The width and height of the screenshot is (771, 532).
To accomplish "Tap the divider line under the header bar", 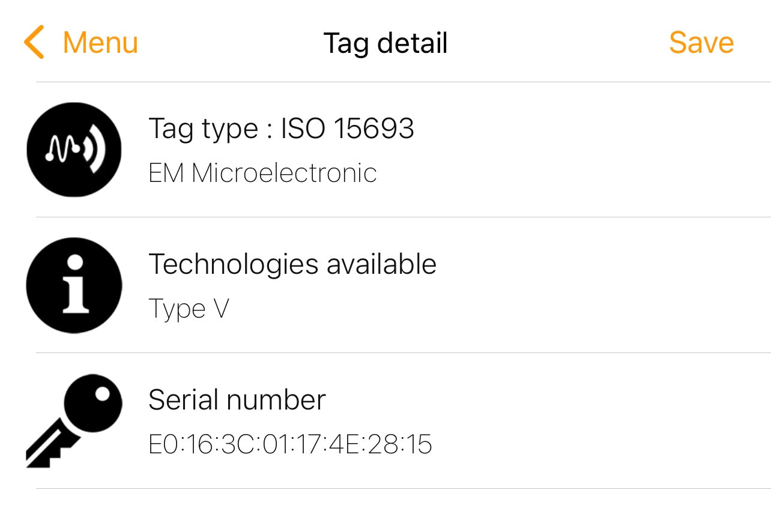I will pos(404,82).
